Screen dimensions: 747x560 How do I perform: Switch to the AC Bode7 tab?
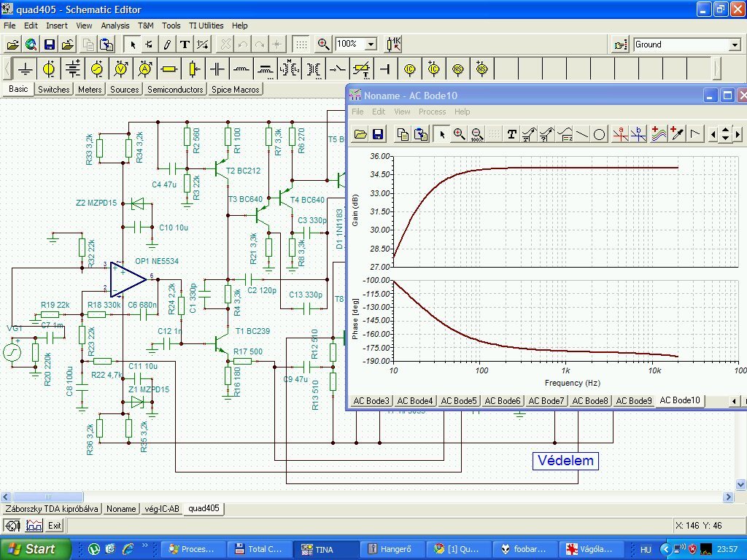pos(546,401)
